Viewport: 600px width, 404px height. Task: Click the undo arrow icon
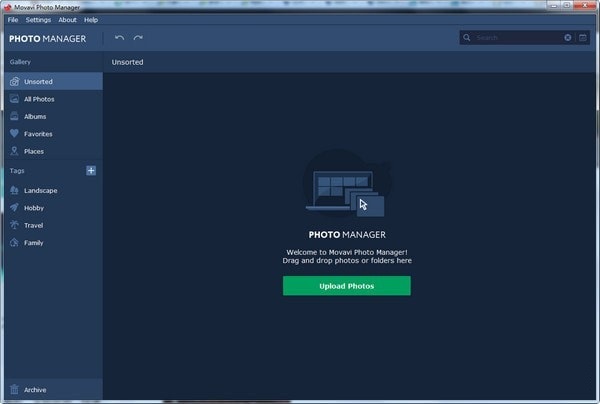click(x=119, y=37)
